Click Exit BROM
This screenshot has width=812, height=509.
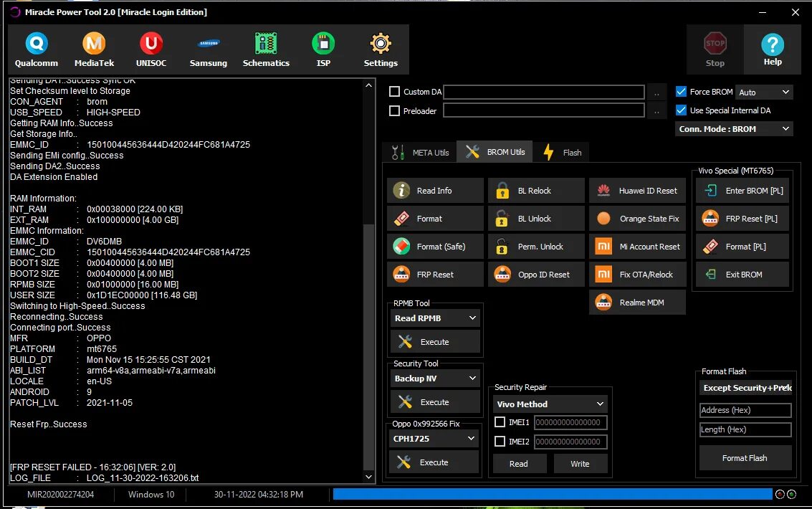point(742,275)
